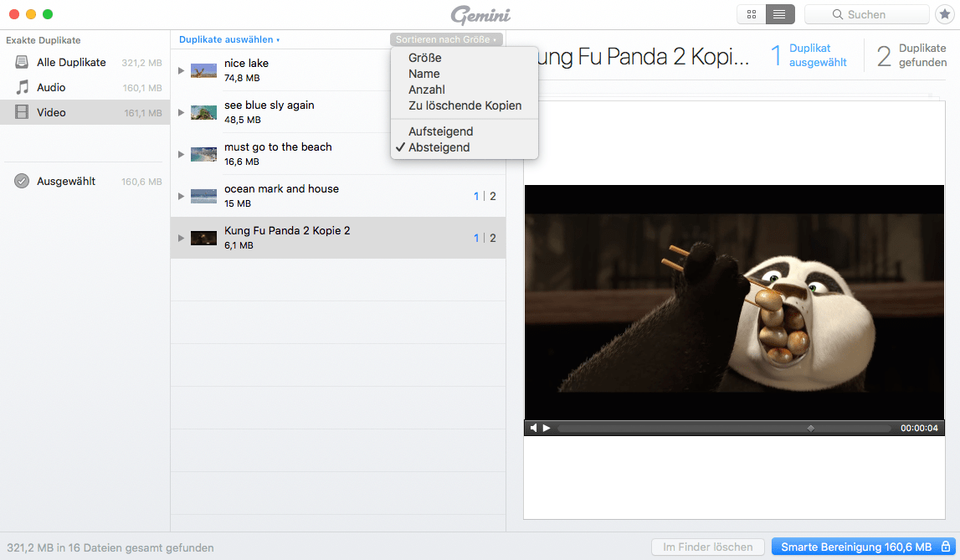Choose Name from the sort menu
This screenshot has width=960, height=560.
pyautogui.click(x=424, y=74)
